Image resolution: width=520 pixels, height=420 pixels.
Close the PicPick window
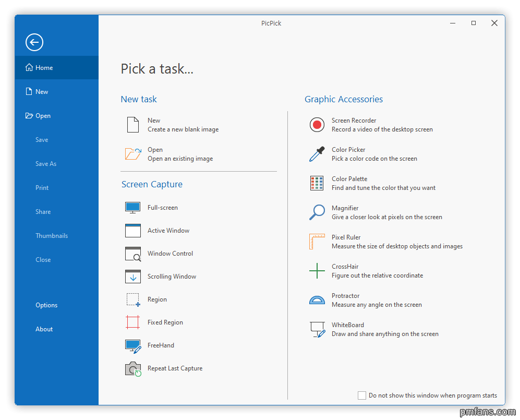[x=494, y=23]
